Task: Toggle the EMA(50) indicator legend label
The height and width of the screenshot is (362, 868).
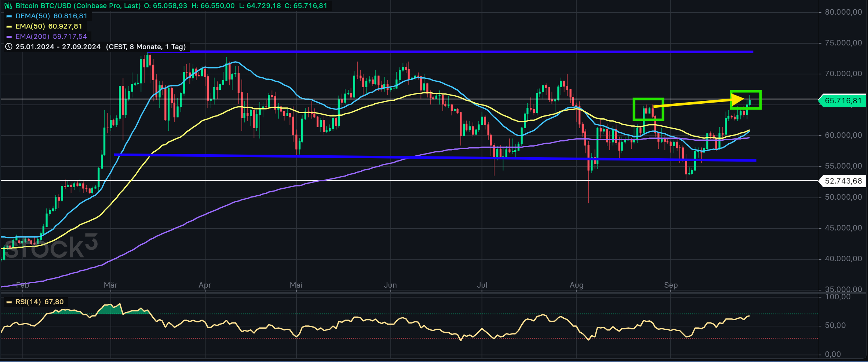Action: point(30,26)
